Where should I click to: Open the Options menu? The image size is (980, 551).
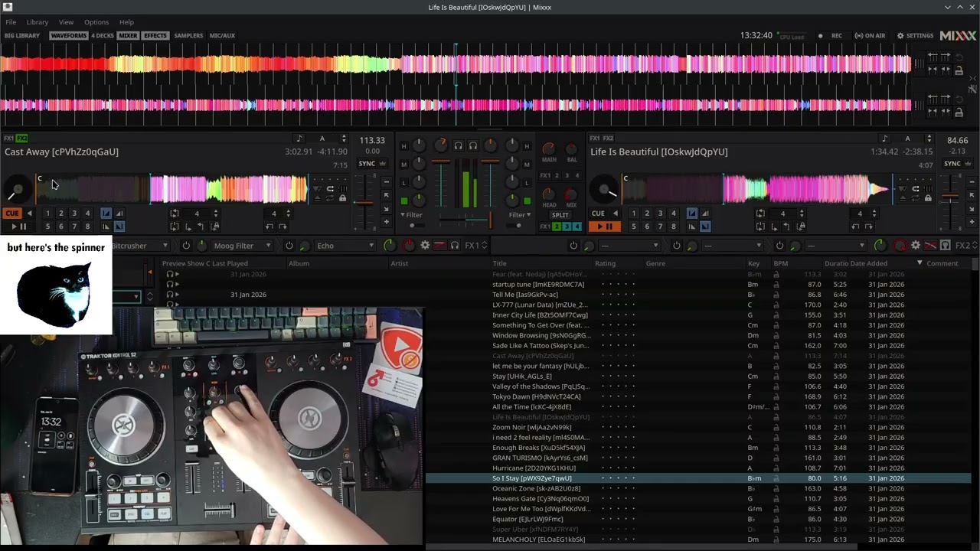click(x=96, y=22)
